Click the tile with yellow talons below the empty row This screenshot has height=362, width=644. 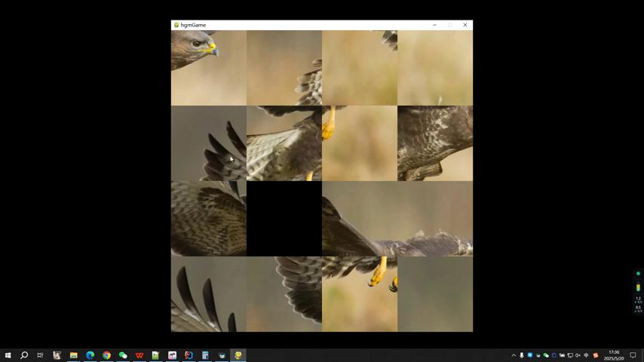click(x=360, y=294)
